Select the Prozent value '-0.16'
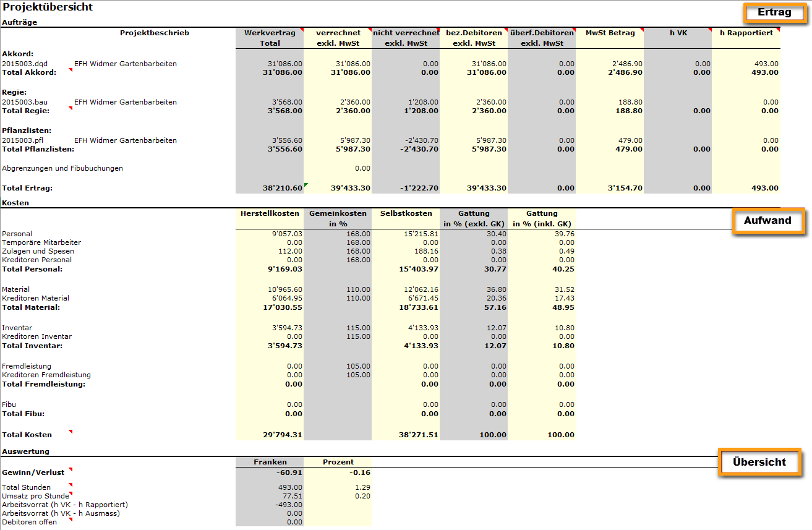 (x=359, y=472)
